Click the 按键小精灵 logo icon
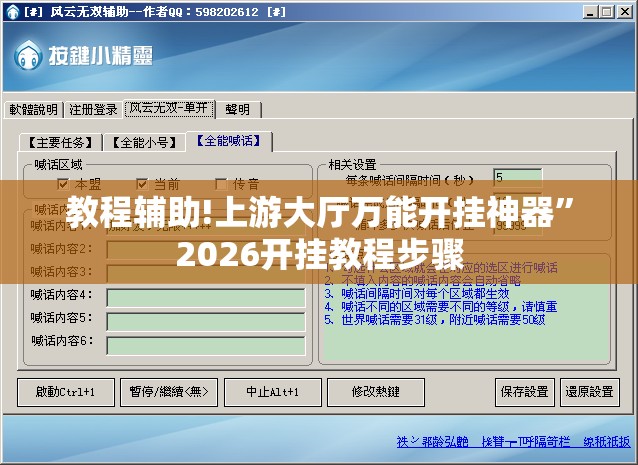 pos(28,55)
